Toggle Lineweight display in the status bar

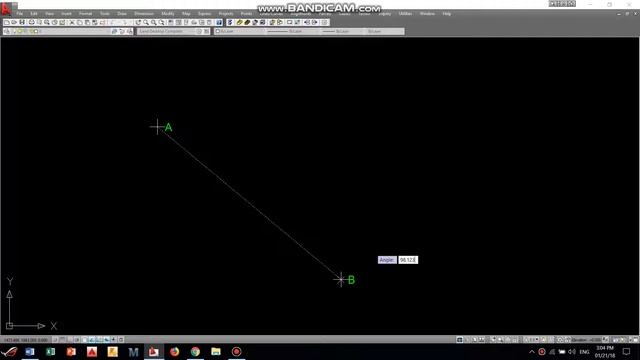pyautogui.click(x=114, y=340)
